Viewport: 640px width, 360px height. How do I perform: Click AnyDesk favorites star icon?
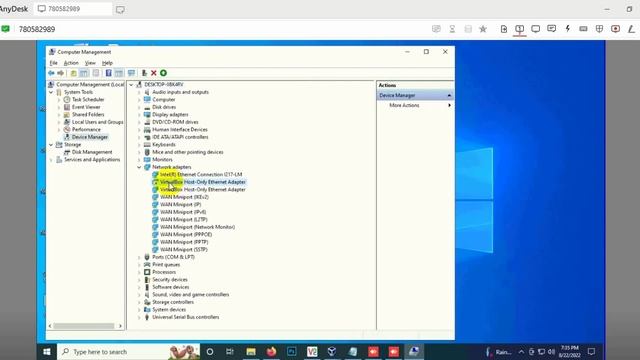click(x=483, y=29)
